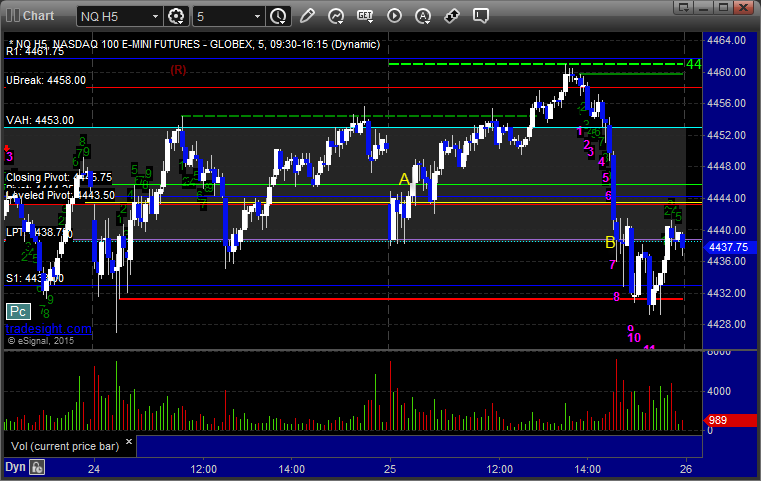Image resolution: width=761 pixels, height=481 pixels.
Task: Open the alerts 'A' icon menu
Action: (423, 16)
